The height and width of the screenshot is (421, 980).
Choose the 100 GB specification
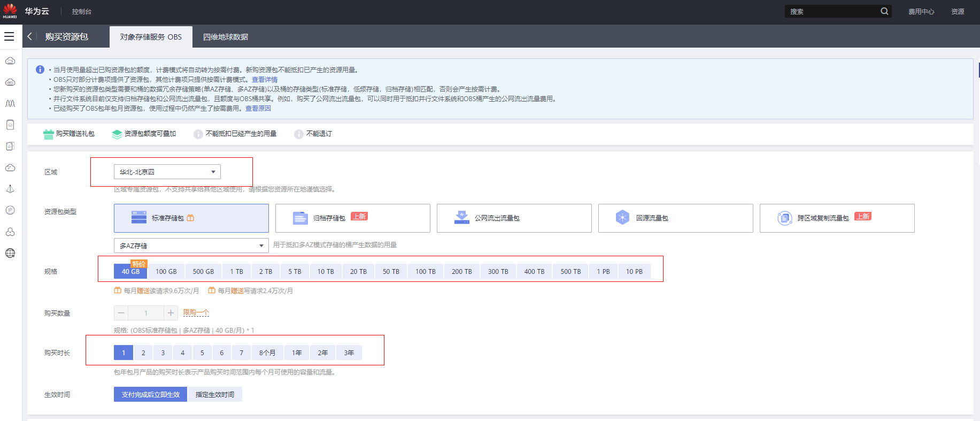pos(166,271)
